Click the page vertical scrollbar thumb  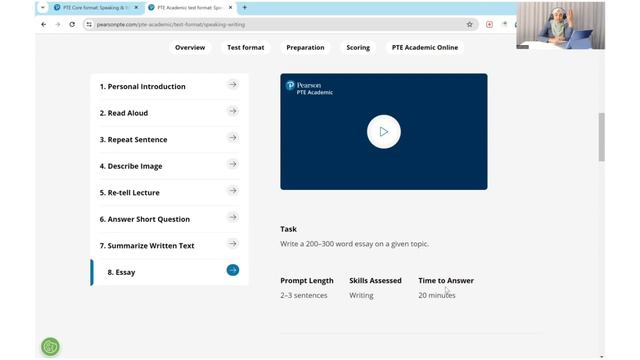(x=601, y=137)
